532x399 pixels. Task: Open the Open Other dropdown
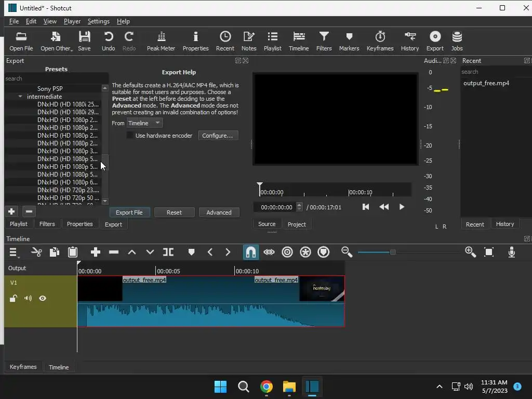(56, 41)
